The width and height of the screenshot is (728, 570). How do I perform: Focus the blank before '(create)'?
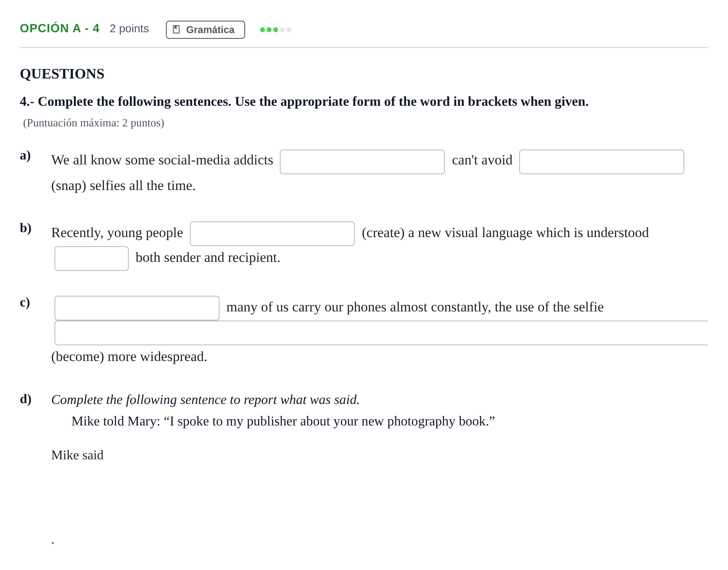pos(272,234)
